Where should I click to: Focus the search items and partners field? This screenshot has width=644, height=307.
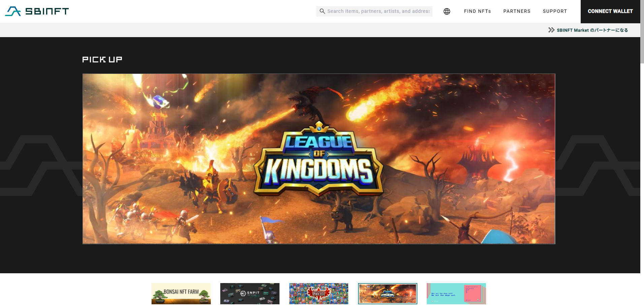click(378, 11)
